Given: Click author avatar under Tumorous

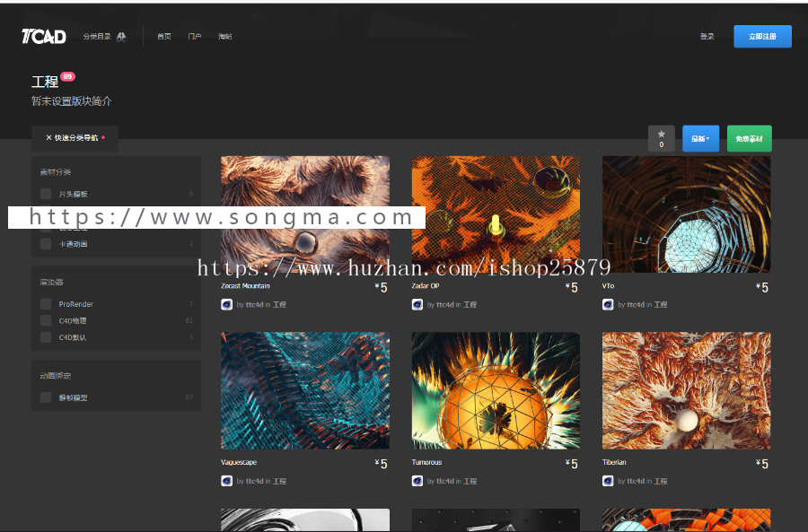Looking at the screenshot, I should point(417,481).
